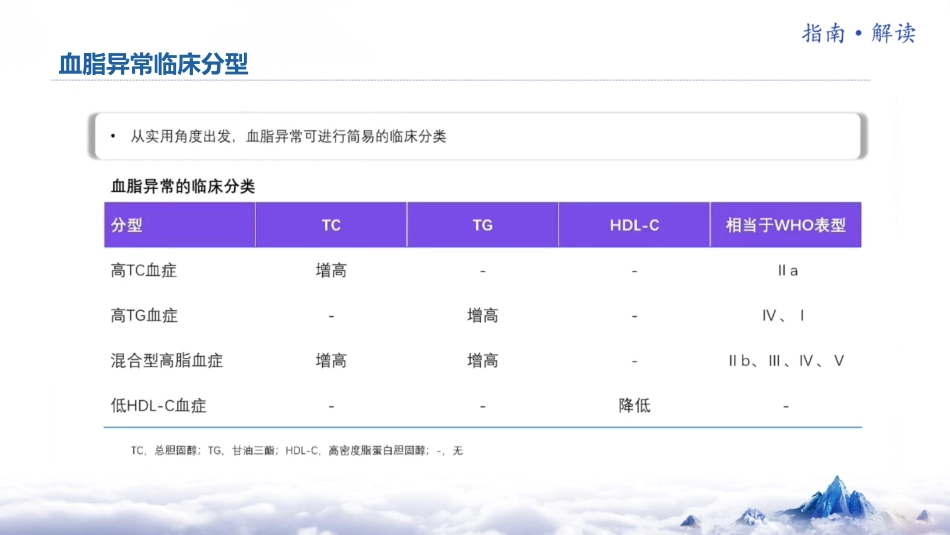
Task: Select the bullet sentence starting 从实用角度出发
Action: 288,136
